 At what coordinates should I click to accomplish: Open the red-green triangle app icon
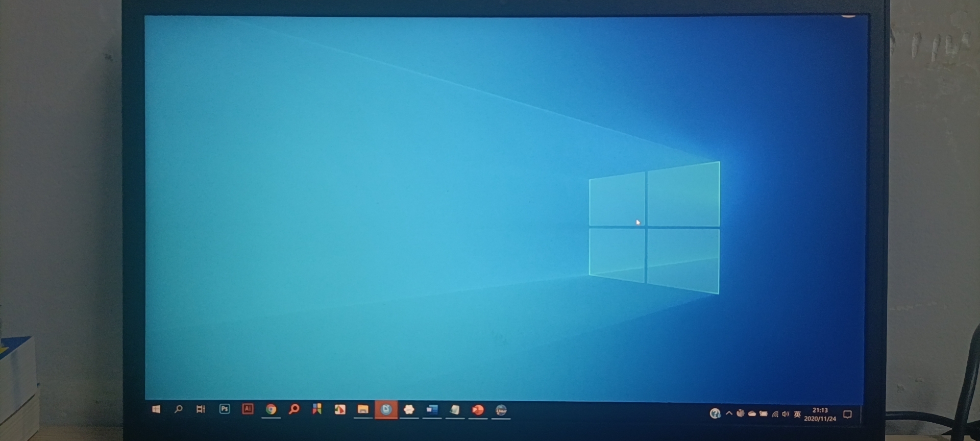[x=340, y=409]
